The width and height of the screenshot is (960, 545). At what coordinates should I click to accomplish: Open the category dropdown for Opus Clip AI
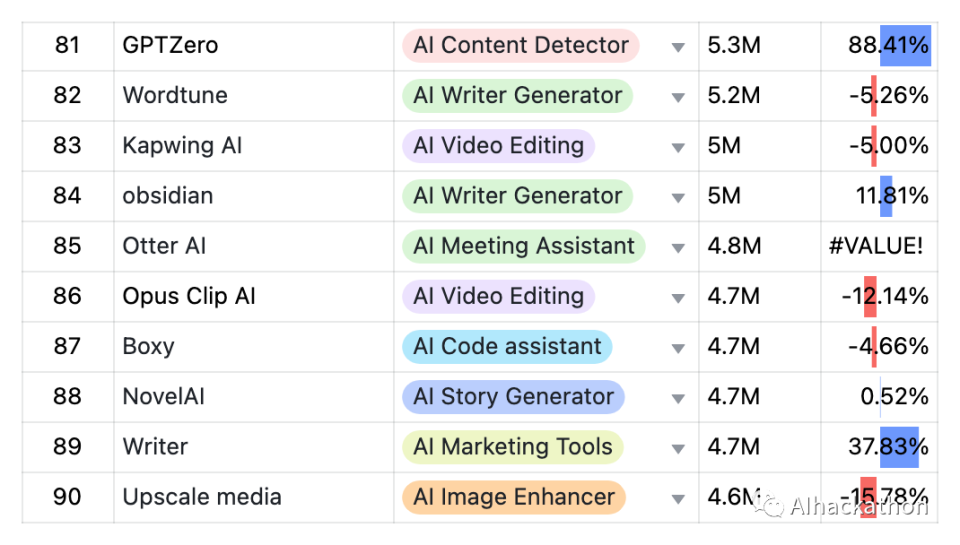click(x=678, y=298)
